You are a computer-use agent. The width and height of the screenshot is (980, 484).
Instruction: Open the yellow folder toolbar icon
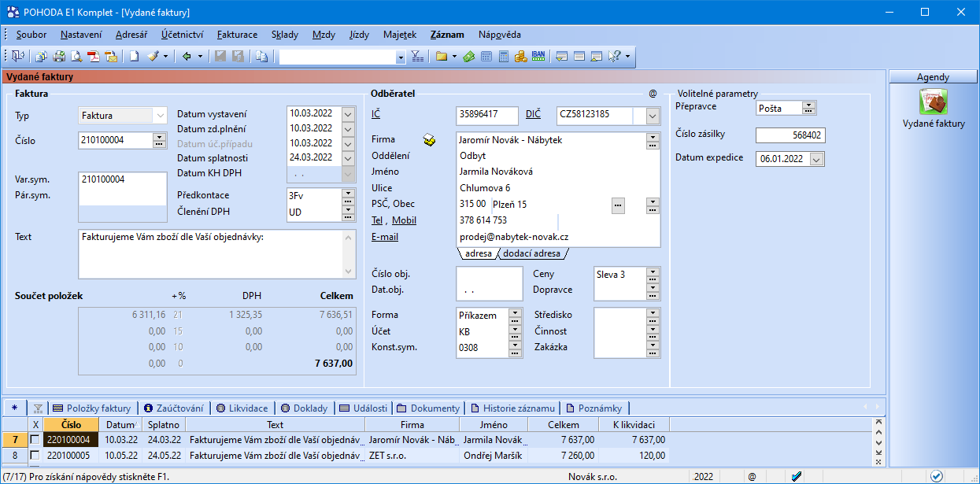coord(442,56)
